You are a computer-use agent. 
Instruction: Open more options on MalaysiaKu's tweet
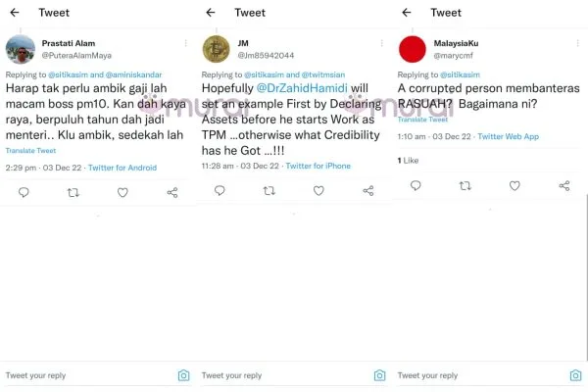(577, 43)
